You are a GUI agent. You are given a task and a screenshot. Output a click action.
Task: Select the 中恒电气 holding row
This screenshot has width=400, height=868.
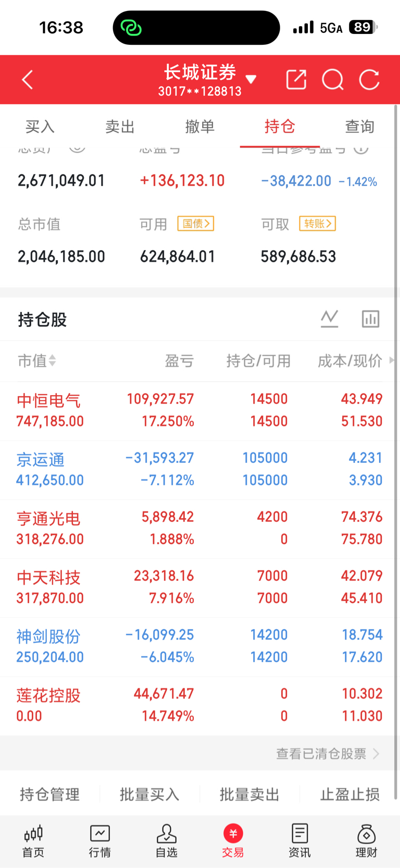tap(200, 411)
